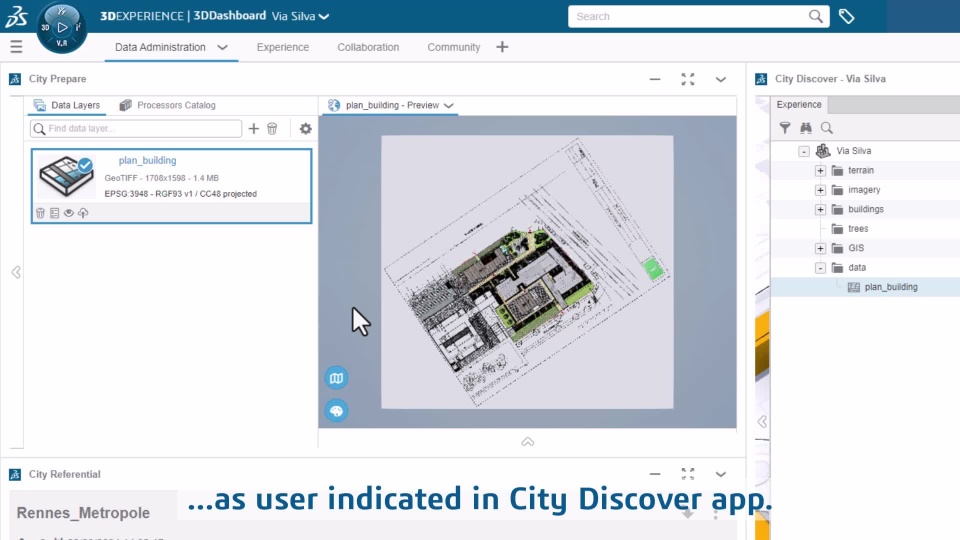The height and width of the screenshot is (540, 960).
Task: Expand the terrain folder
Action: [820, 171]
